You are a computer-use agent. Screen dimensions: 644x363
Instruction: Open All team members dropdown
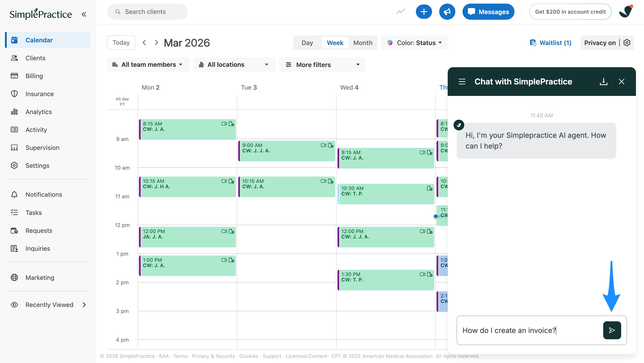(148, 65)
